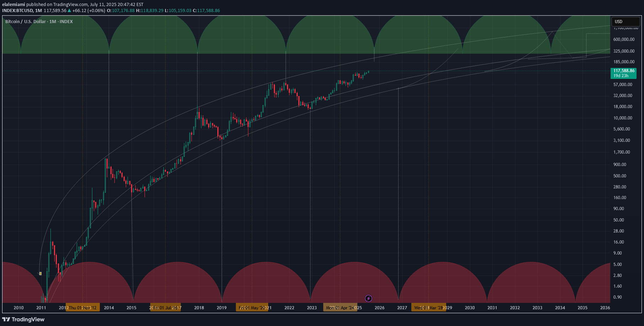Select the Thu 01 Nov '12 date marker
644x326 pixels.
(x=83, y=308)
